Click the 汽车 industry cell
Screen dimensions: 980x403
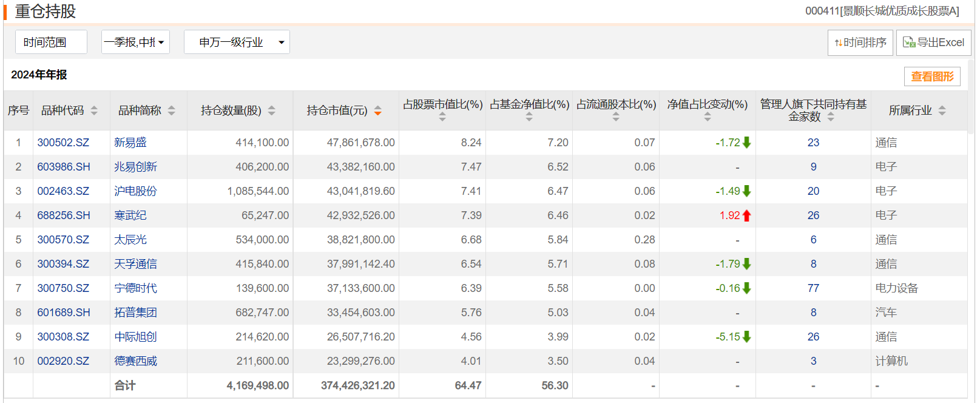(886, 313)
